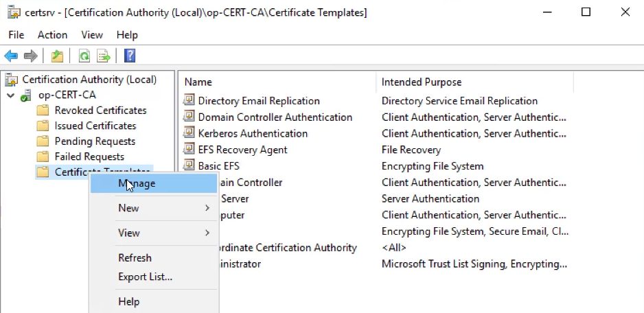Choose Manage from the context menu

(x=154, y=183)
